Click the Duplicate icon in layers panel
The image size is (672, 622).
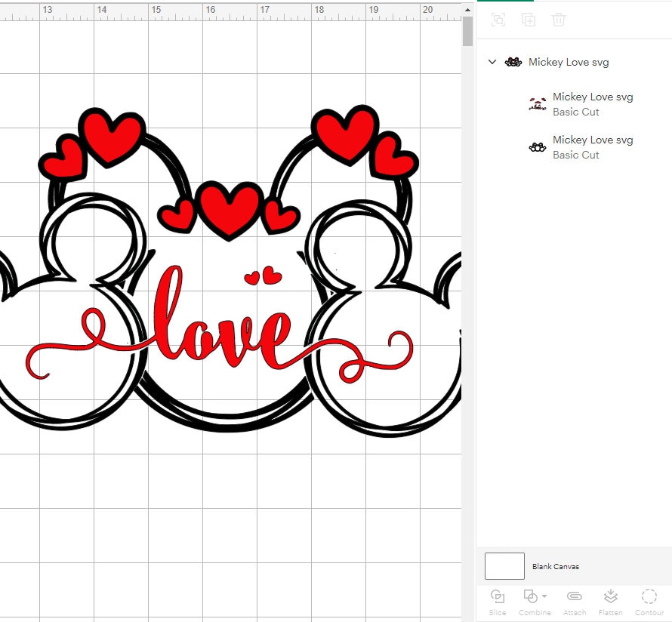[x=529, y=20]
